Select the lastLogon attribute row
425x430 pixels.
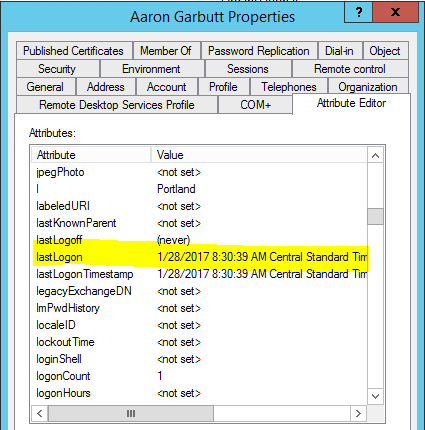199,257
